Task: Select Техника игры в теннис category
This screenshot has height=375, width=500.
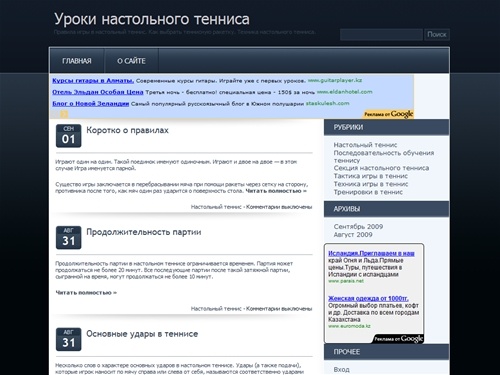Action: click(371, 184)
